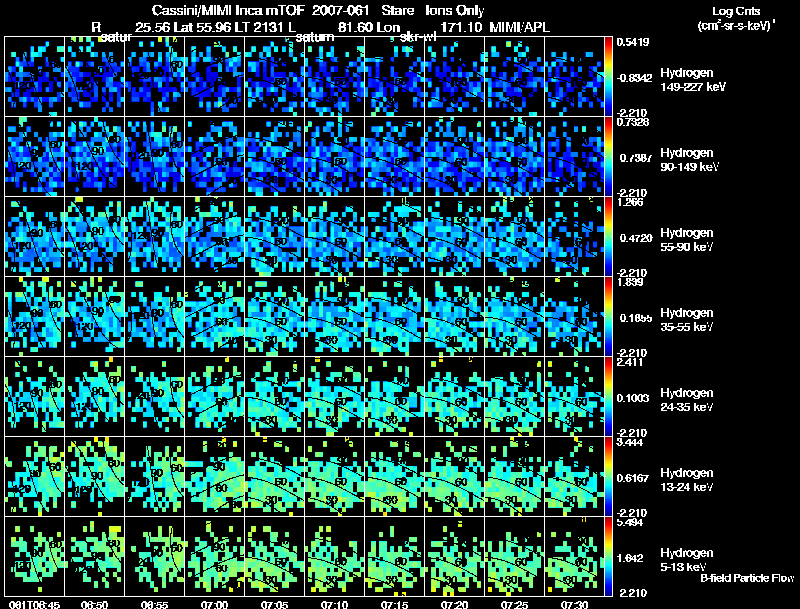Click the 07:10 time axis label

[x=335, y=604]
